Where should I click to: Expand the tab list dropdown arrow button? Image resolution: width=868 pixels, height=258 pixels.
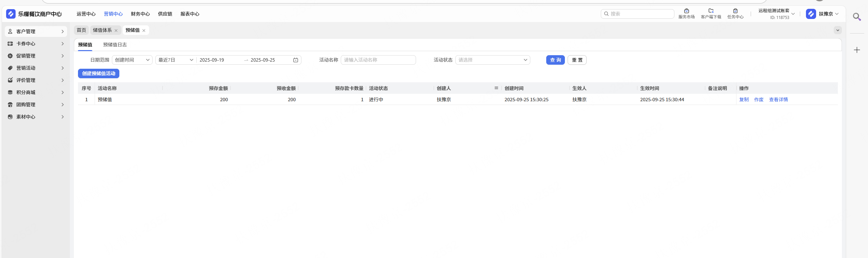pyautogui.click(x=838, y=30)
